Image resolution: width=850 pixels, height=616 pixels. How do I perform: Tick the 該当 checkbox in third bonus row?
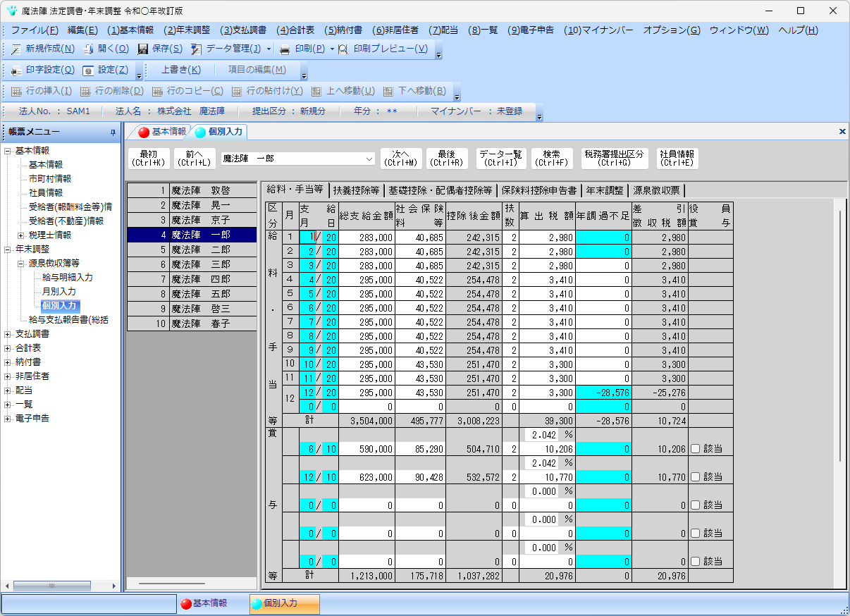696,505
